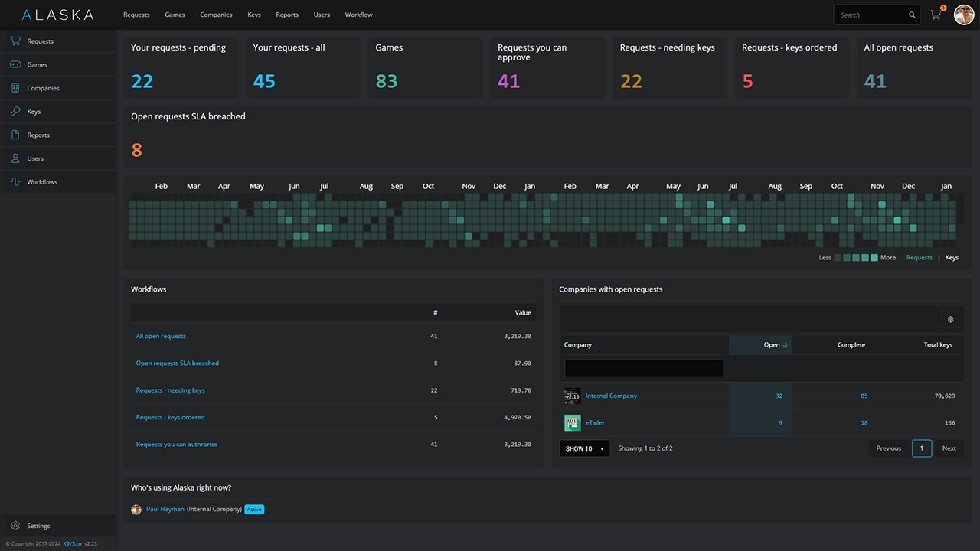
Task: Open the Internal Company link
Action: (611, 396)
